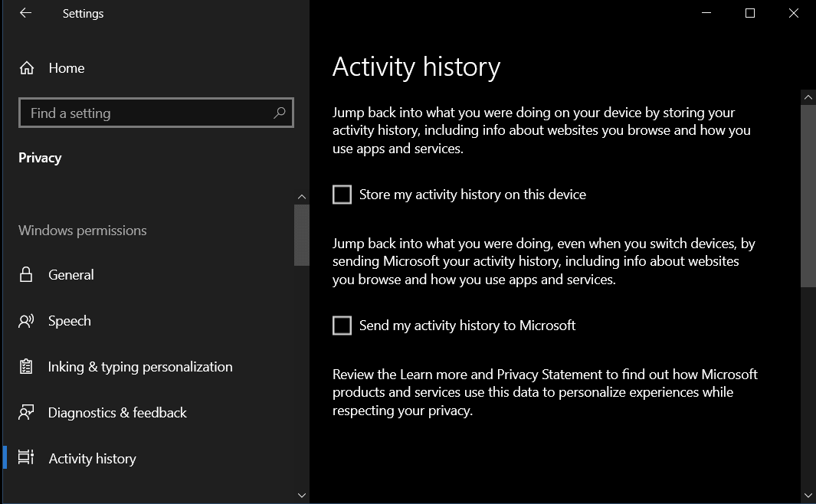Click the Activity history icon

(26, 457)
